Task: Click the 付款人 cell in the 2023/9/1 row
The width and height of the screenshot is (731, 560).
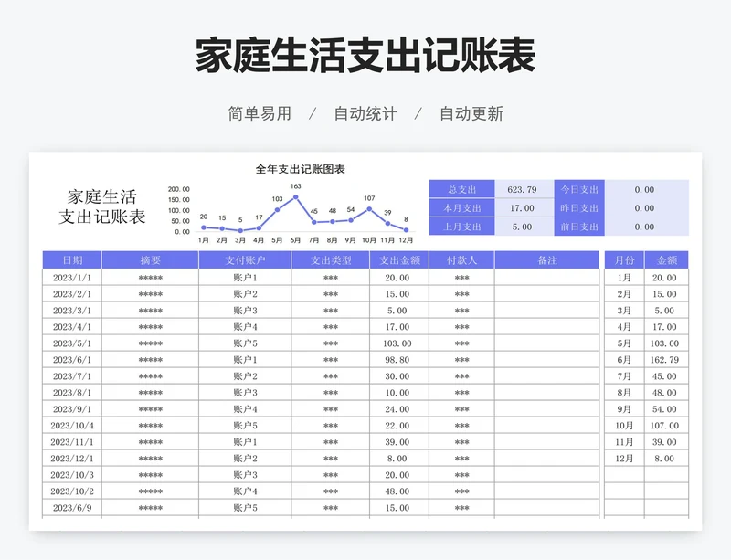Action: [461, 409]
